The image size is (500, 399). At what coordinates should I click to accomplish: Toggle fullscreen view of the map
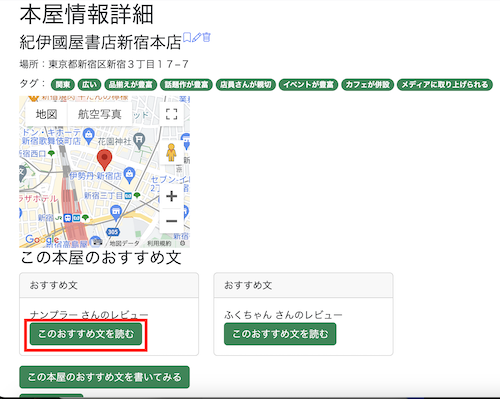pyautogui.click(x=172, y=114)
